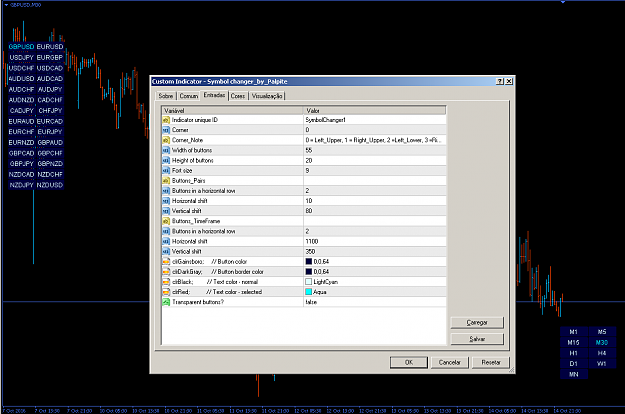The height and width of the screenshot is (414, 625).
Task: Click the Carregar button
Action: click(x=477, y=322)
